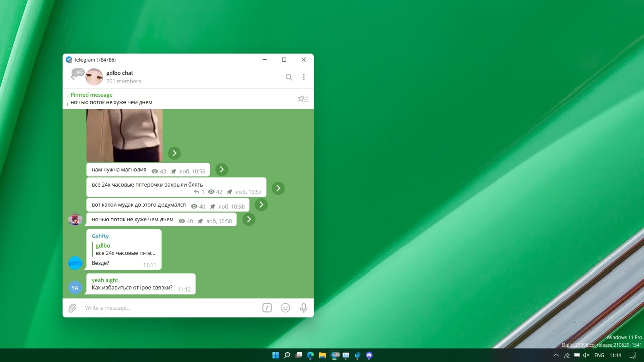Click the YA avatar circle
644x362 pixels.
[75, 288]
